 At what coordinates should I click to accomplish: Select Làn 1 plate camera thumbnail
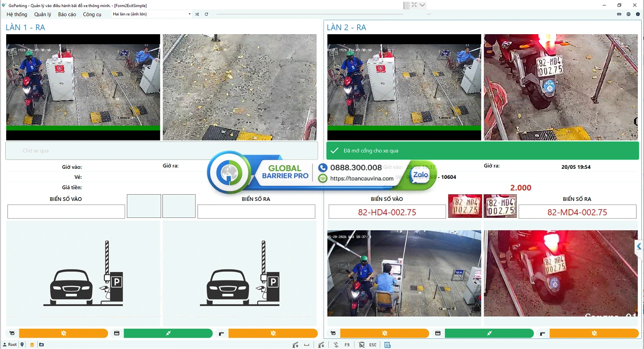(x=240, y=87)
